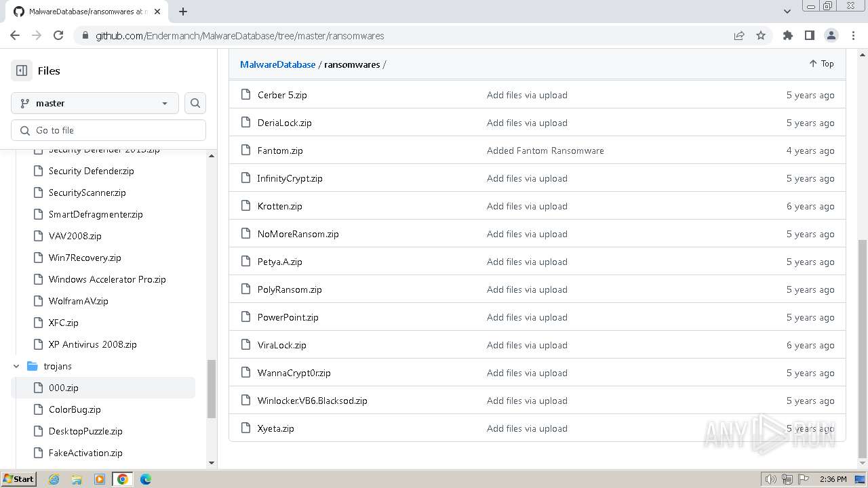The height and width of the screenshot is (488, 868).
Task: Click file icon beside Krotten.zip
Action: 245,206
